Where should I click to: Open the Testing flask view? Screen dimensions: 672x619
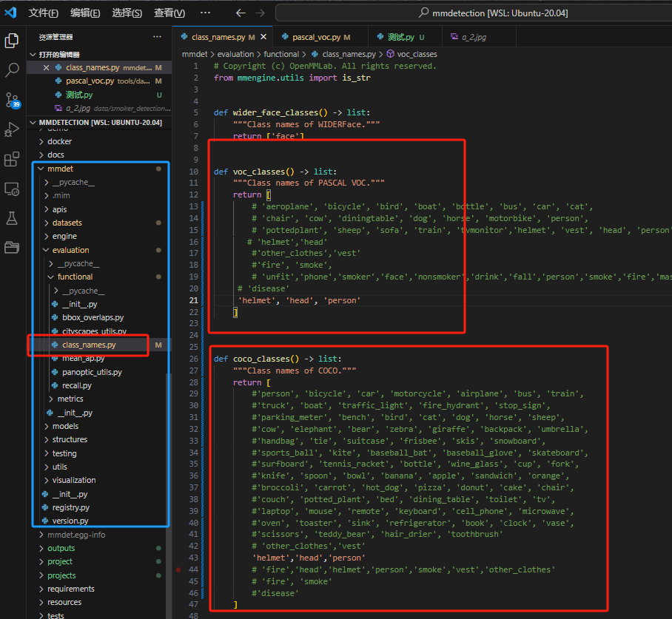coord(12,218)
